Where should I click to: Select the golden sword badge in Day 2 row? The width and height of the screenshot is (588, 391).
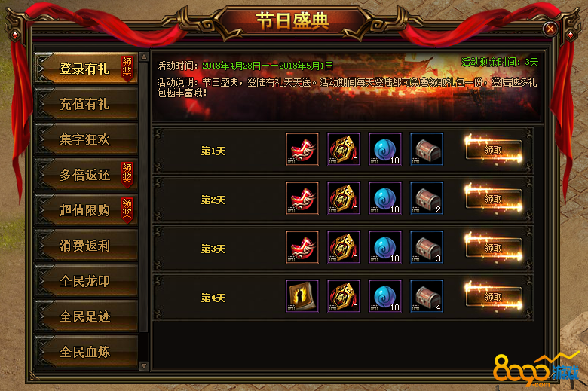344,198
